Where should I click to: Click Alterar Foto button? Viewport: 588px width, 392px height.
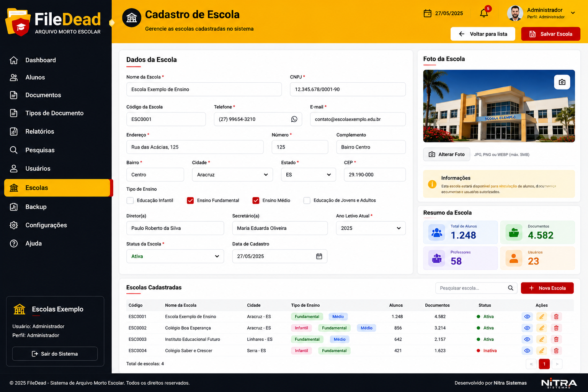[x=446, y=154]
